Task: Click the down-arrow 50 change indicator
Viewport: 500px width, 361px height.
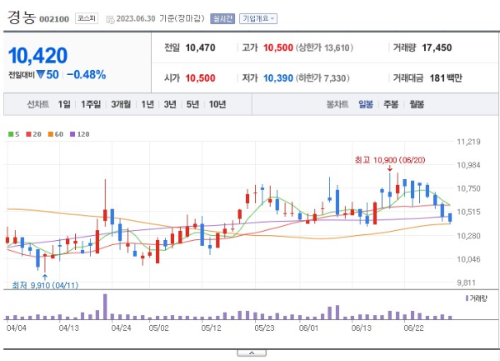Action: [x=48, y=75]
